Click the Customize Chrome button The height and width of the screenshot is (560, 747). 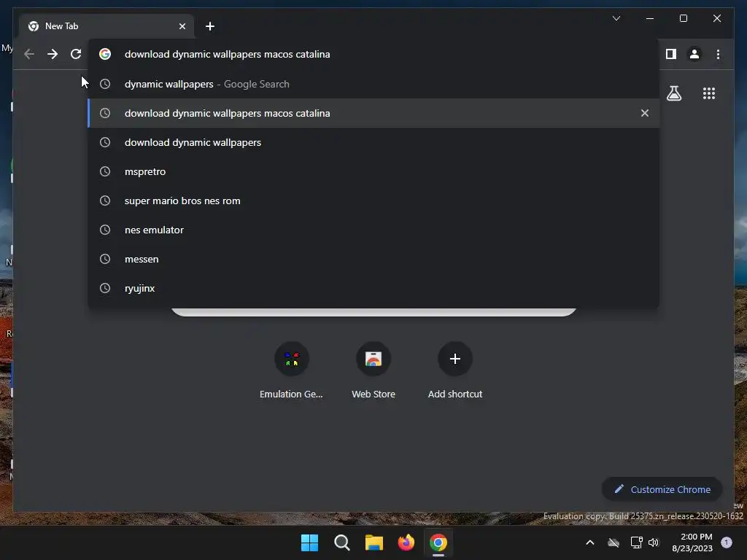click(662, 489)
